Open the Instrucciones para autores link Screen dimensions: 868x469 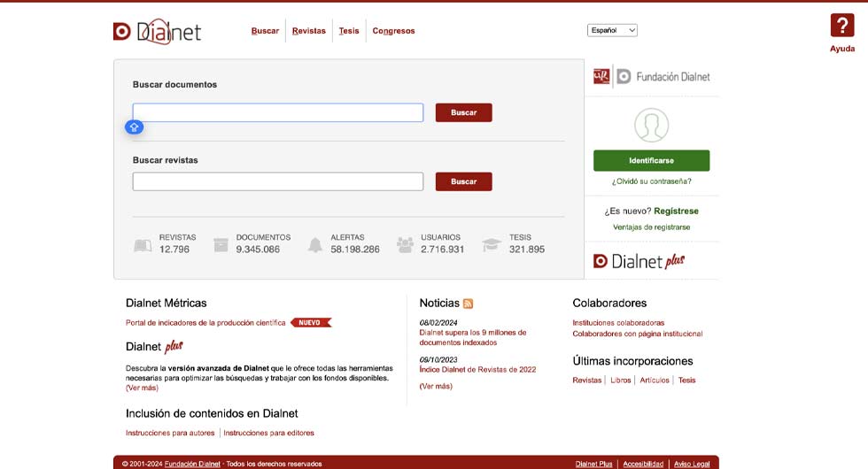pyautogui.click(x=170, y=433)
